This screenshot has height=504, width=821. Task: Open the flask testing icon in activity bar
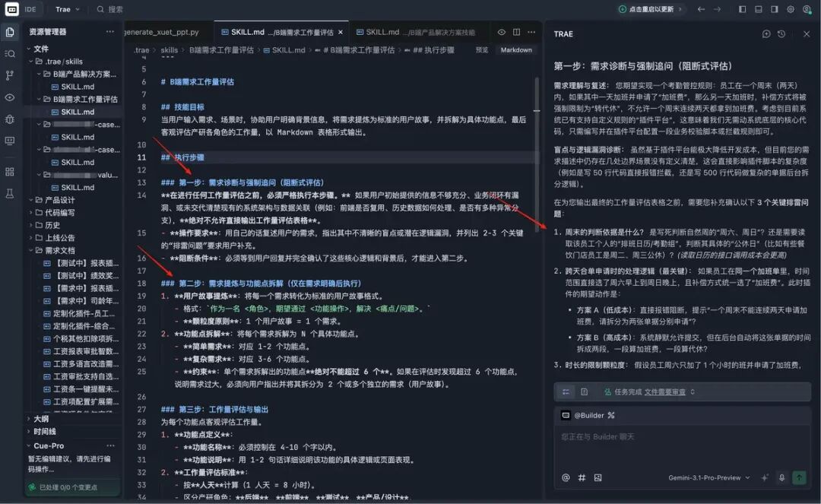pyautogui.click(x=10, y=194)
